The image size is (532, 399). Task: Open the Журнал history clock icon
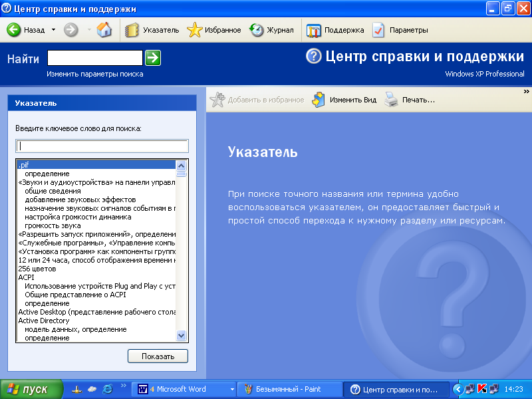point(257,30)
